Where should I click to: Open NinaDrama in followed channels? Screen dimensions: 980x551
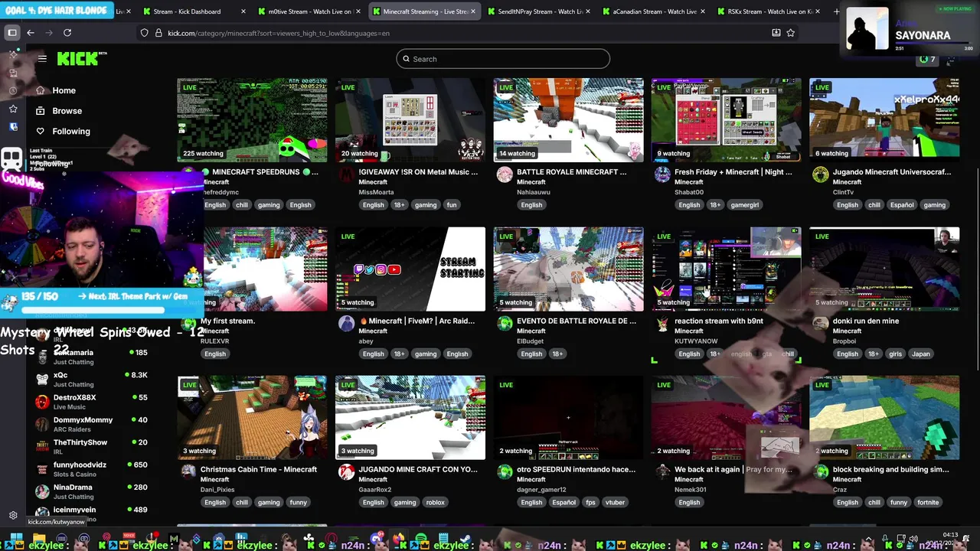click(92, 491)
